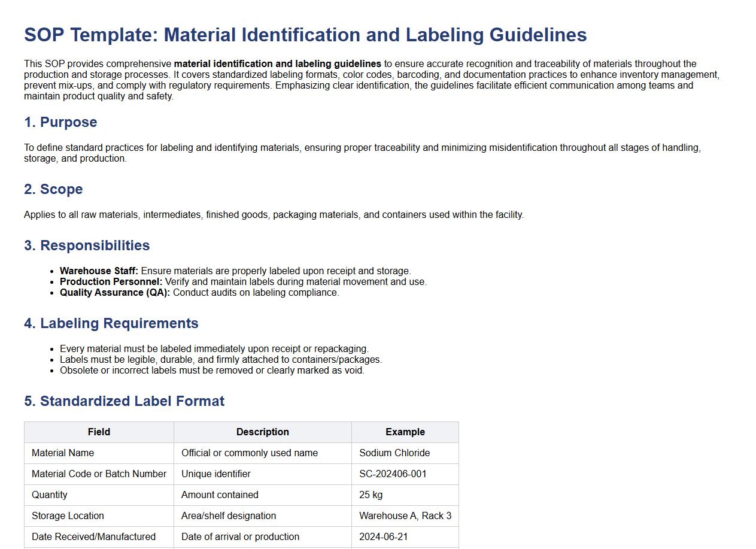
Task: Click the "Field" table column header
Action: pos(99,432)
